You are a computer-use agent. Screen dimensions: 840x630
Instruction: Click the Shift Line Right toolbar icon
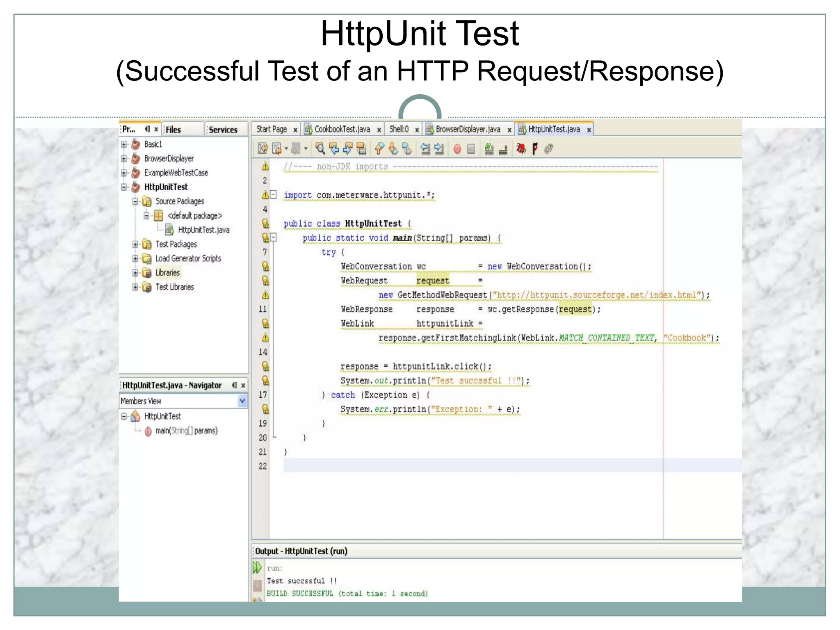pos(439,149)
